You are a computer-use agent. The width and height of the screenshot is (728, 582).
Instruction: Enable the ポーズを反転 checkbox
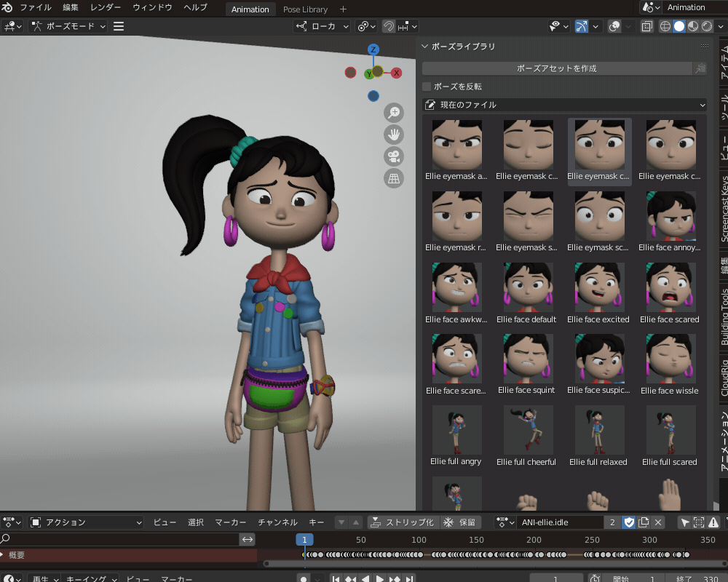point(426,86)
